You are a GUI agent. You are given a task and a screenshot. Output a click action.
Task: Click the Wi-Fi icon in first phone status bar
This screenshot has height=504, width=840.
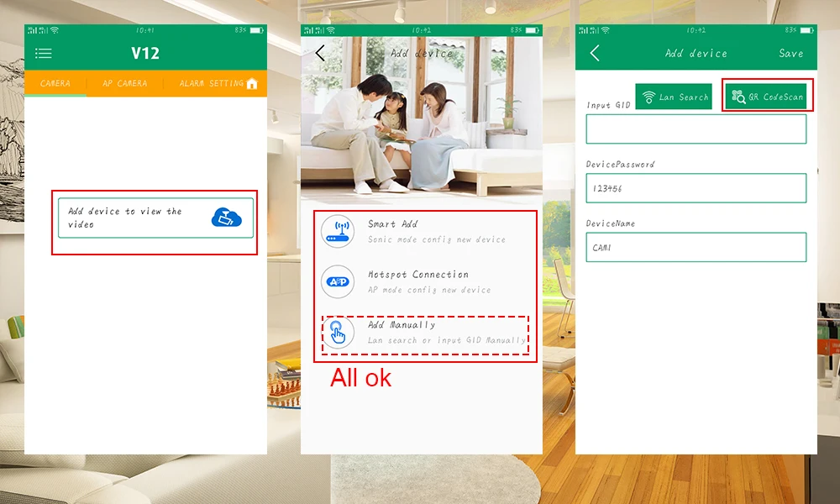pyautogui.click(x=54, y=30)
